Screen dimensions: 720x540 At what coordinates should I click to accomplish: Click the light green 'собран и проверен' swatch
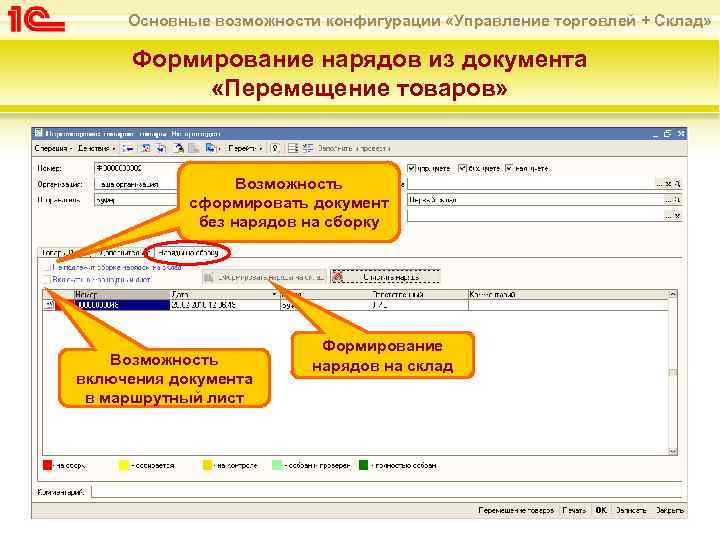pyautogui.click(x=276, y=465)
